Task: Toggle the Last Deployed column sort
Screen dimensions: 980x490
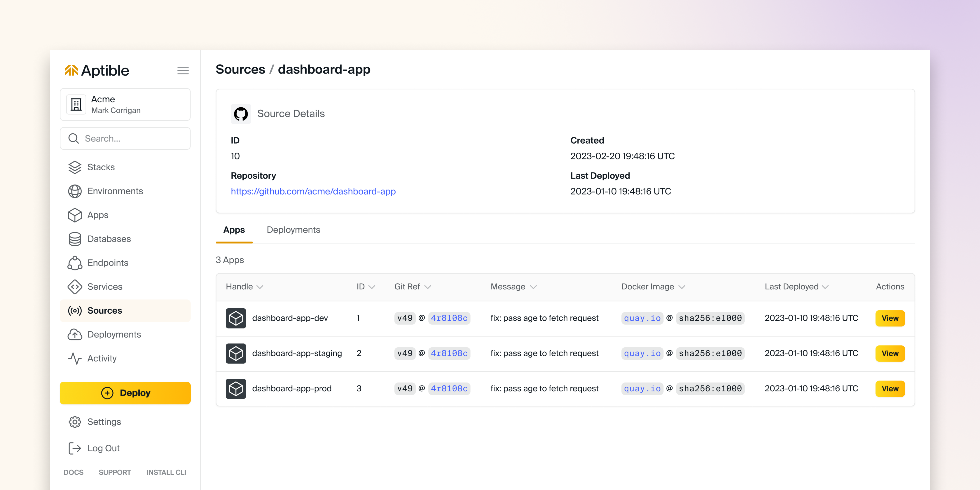Action: click(825, 287)
